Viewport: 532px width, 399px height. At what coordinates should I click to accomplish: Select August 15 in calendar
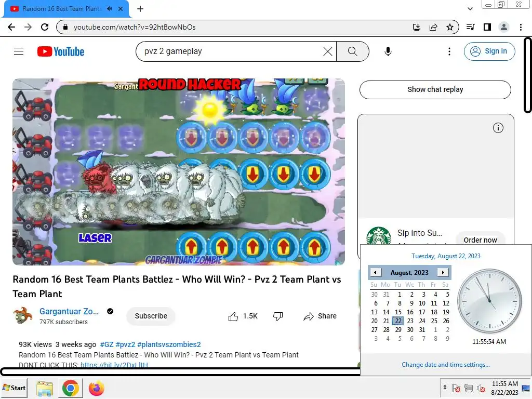[x=398, y=312]
